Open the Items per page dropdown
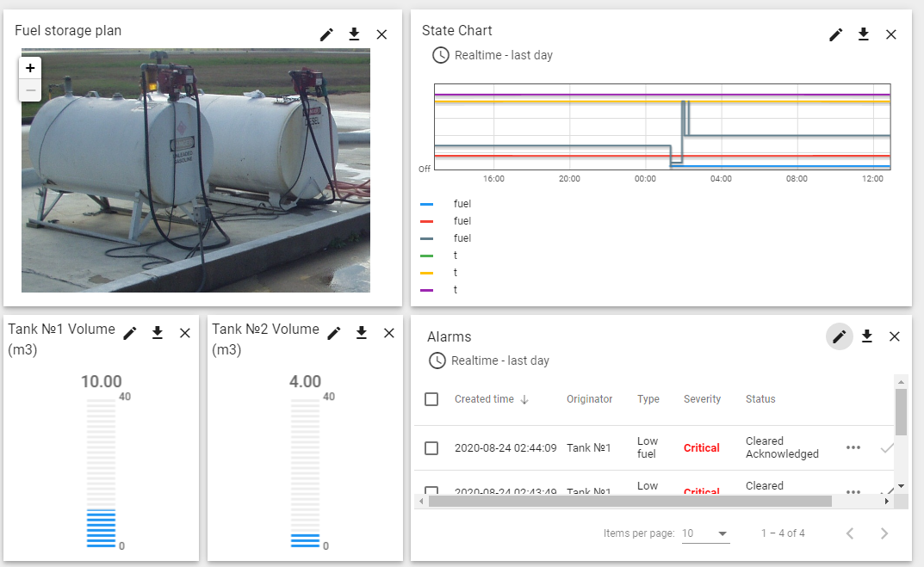The image size is (924, 567). (x=705, y=533)
